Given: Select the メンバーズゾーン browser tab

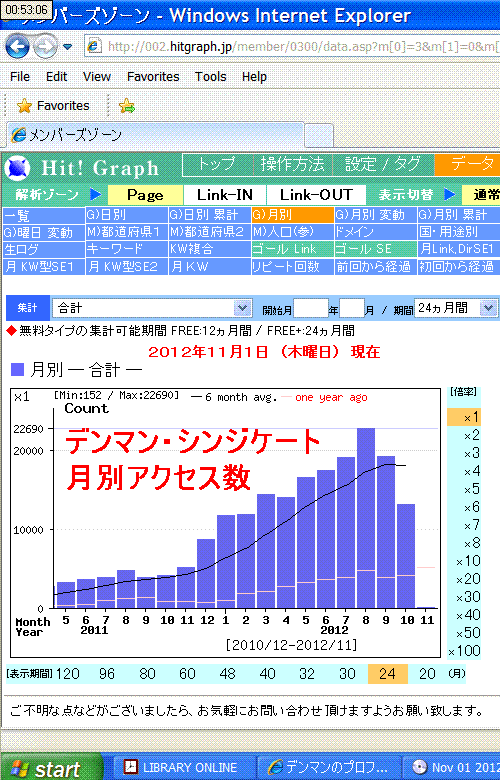Looking at the screenshot, I should 155,135.
